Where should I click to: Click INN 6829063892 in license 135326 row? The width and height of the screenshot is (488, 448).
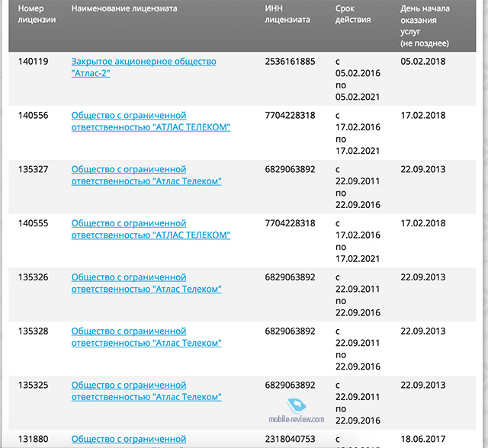coord(290,277)
